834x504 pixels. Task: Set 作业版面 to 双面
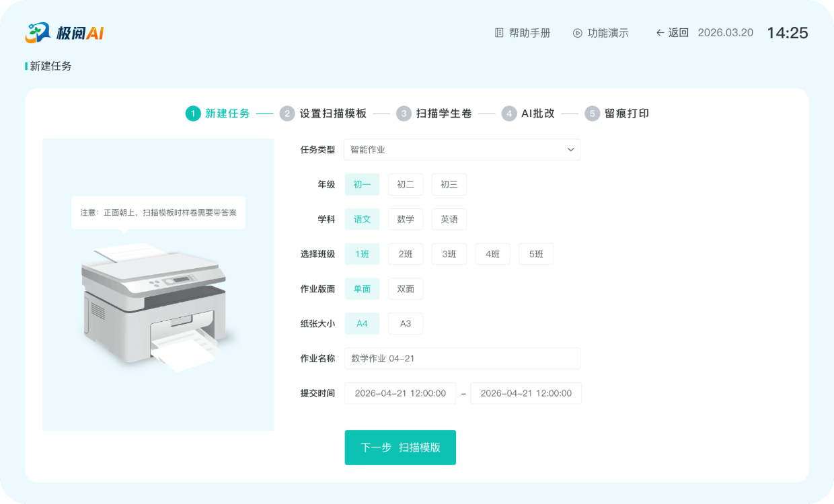(406, 289)
